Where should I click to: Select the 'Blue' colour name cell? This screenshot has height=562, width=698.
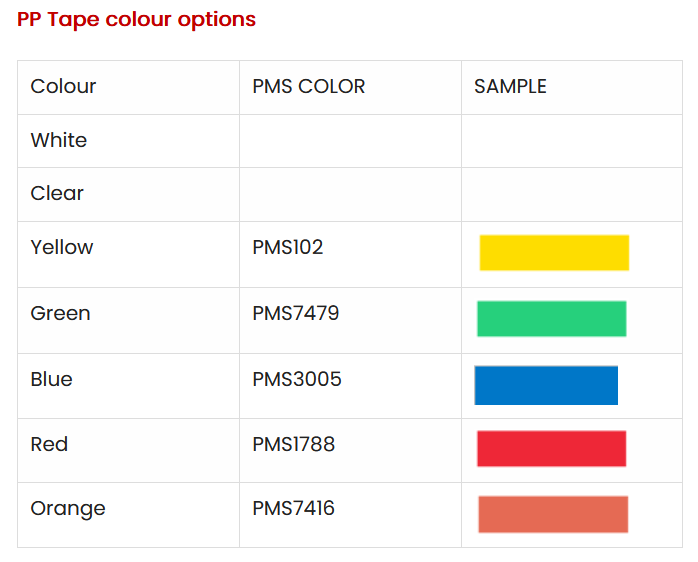(52, 380)
